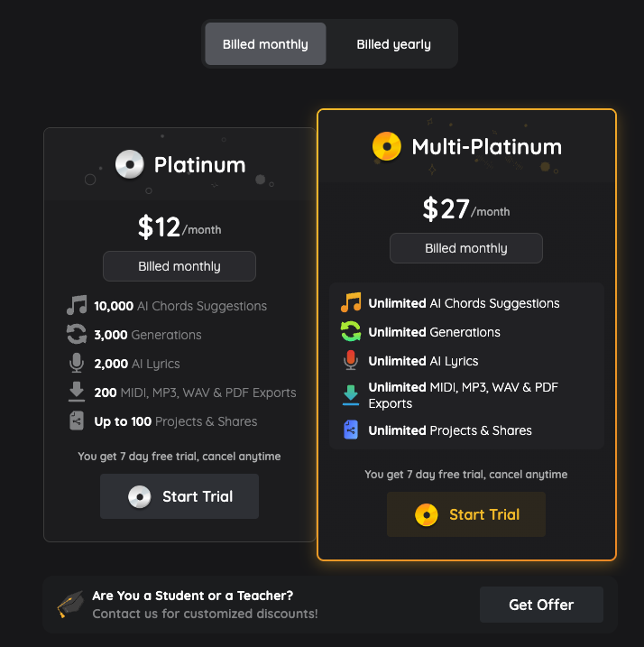Image resolution: width=644 pixels, height=647 pixels.
Task: Click Platinum's Billed monthly label box
Action: tap(179, 266)
